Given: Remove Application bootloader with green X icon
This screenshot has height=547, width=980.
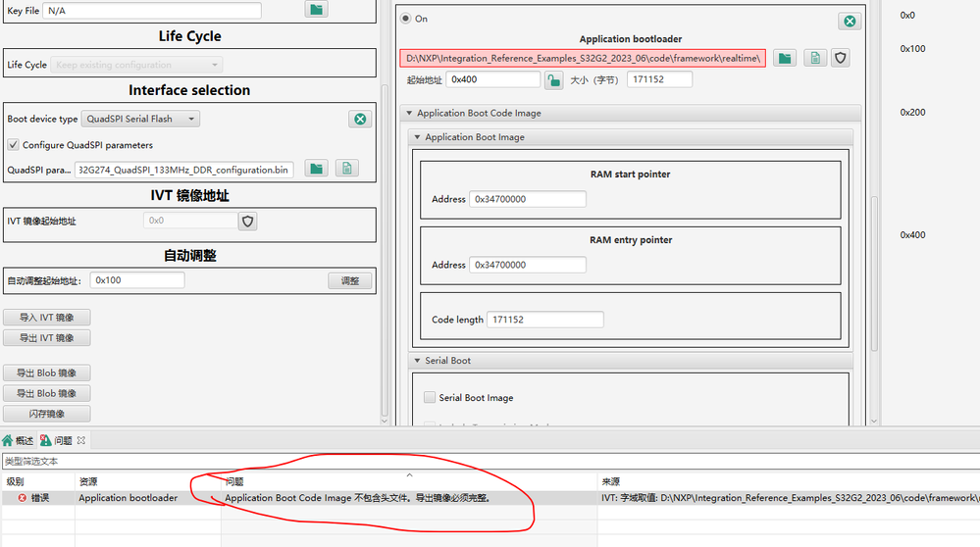Looking at the screenshot, I should click(x=850, y=22).
